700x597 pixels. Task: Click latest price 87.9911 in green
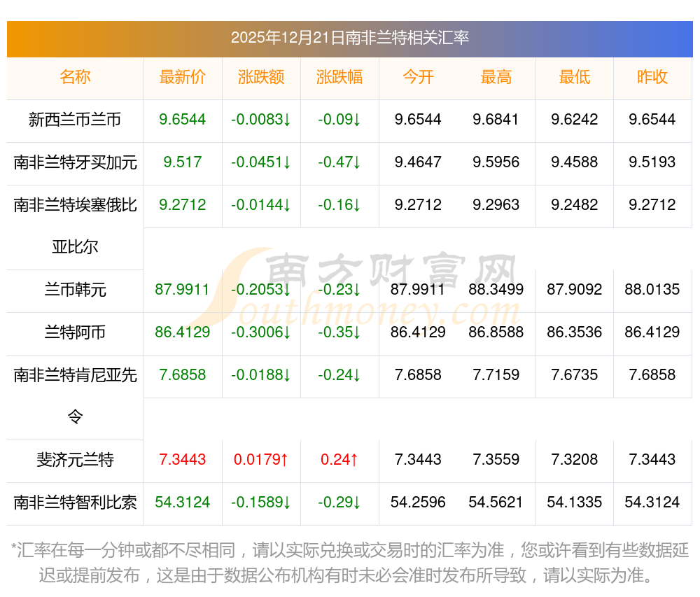point(182,290)
